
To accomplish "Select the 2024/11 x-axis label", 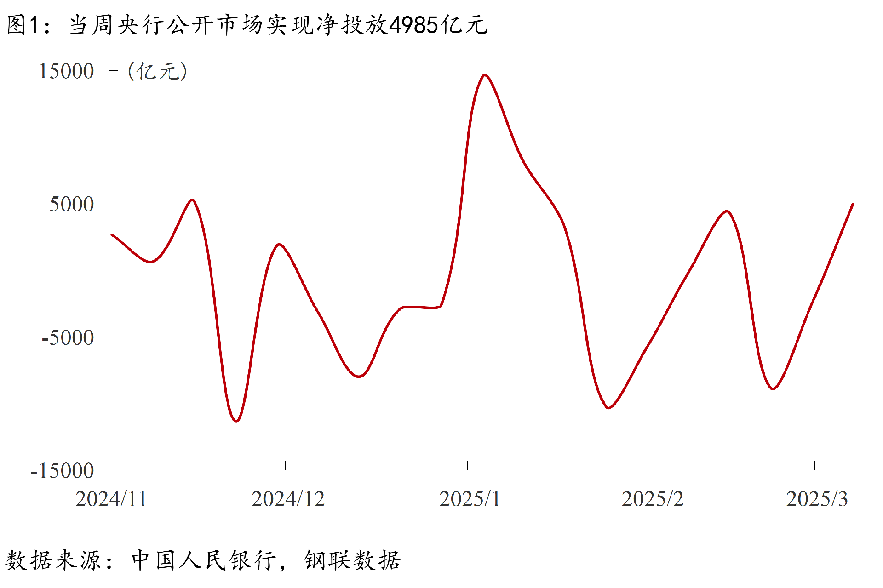I will 111,499.
